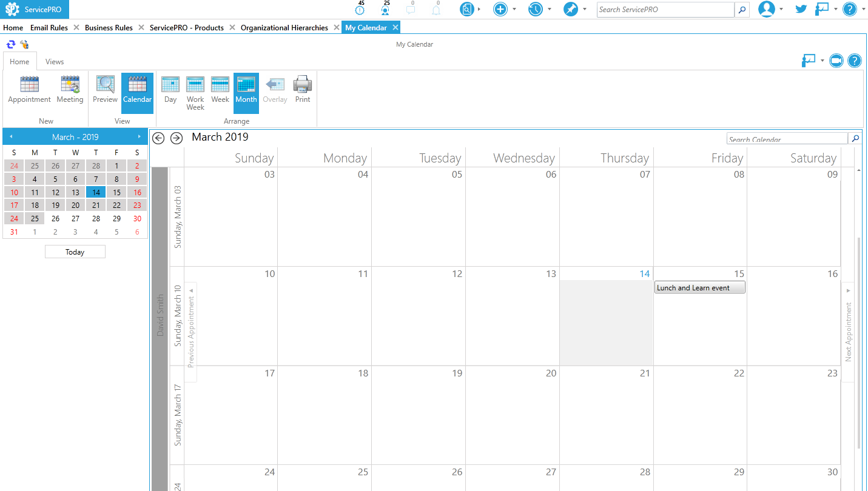Click the video camera icon in calendar header
Viewport: 868px width, 491px height.
coord(836,61)
